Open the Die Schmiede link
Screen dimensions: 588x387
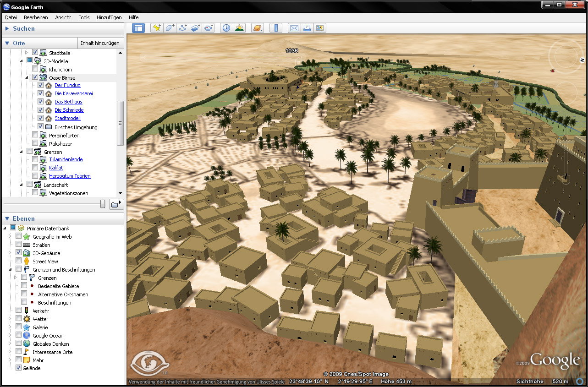(69, 110)
